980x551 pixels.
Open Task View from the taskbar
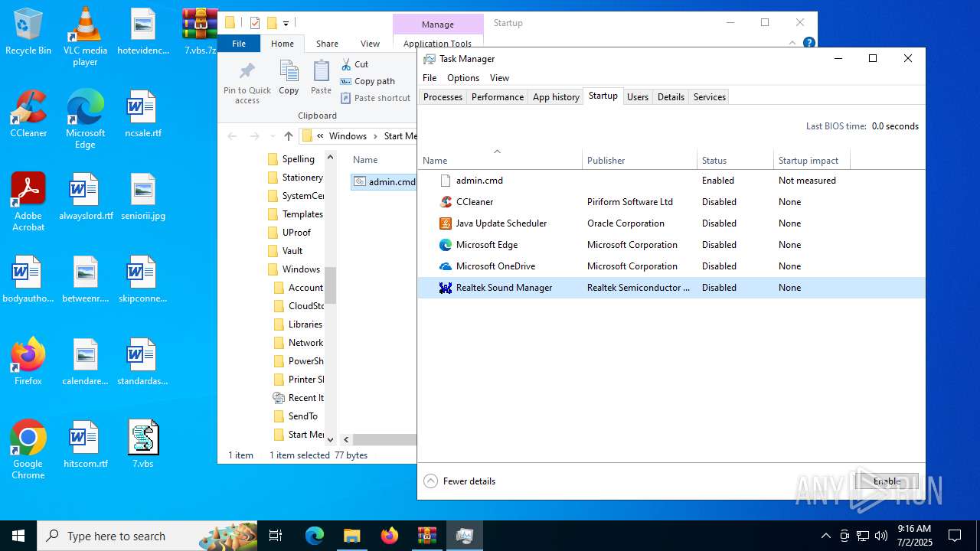(276, 536)
